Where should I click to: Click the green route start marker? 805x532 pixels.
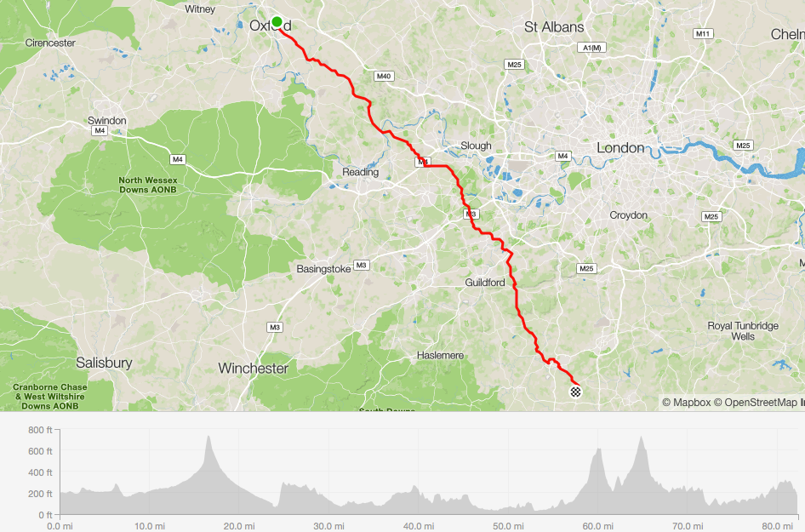pos(277,22)
